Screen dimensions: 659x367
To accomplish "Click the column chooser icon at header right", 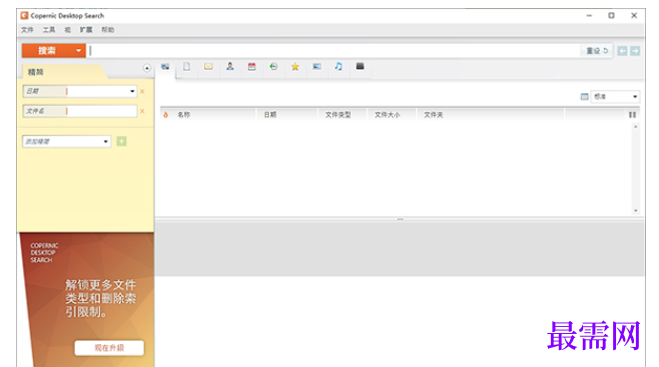I will click(633, 115).
